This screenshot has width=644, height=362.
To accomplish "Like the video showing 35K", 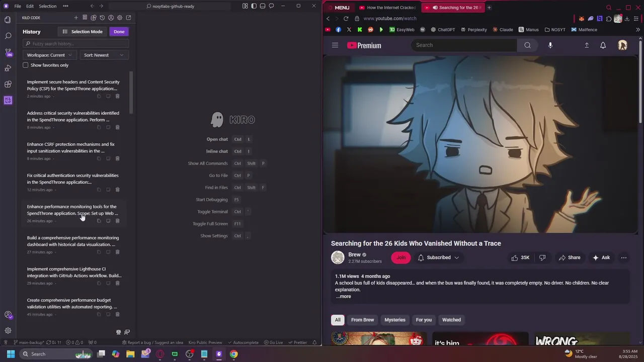I will tap(520, 257).
